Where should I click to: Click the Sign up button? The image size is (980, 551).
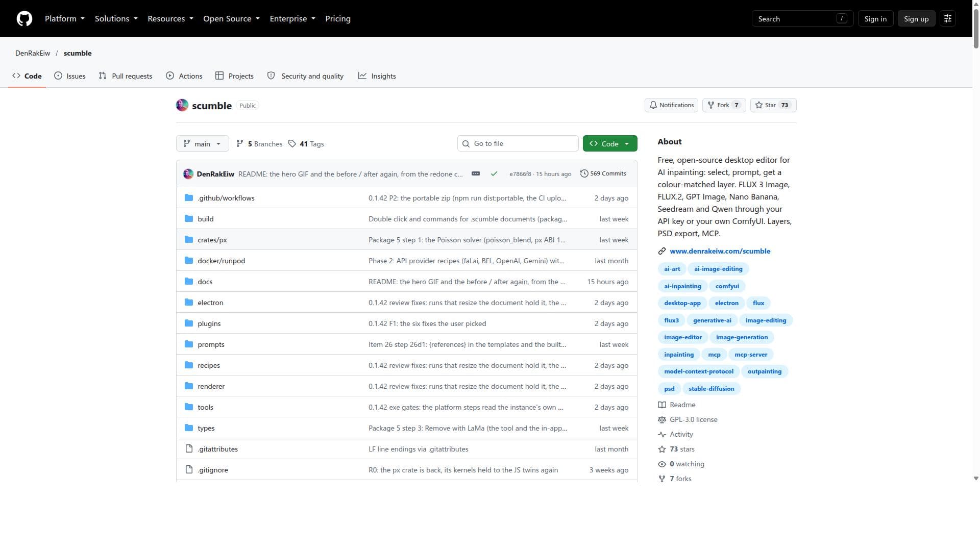(916, 19)
